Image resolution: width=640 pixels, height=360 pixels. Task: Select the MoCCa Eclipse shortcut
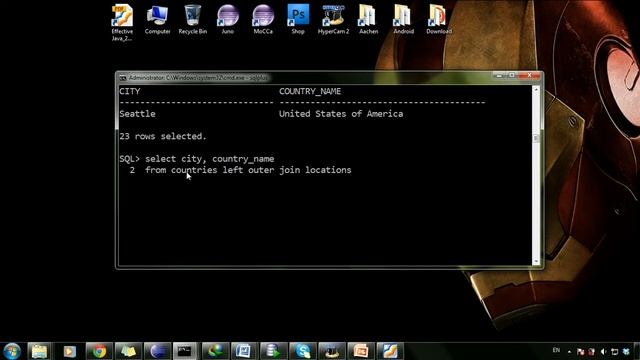(x=263, y=20)
